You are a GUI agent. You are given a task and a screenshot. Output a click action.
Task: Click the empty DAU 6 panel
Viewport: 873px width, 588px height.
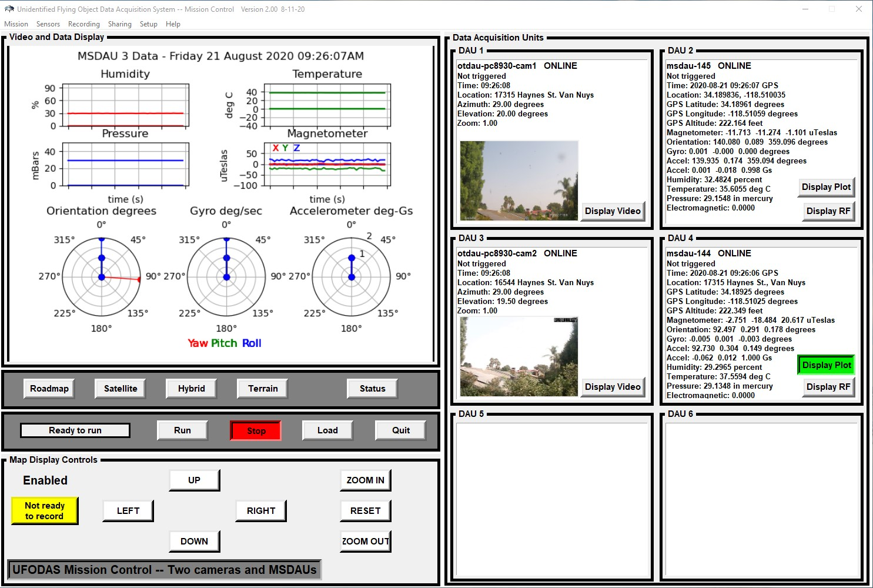coord(761,499)
